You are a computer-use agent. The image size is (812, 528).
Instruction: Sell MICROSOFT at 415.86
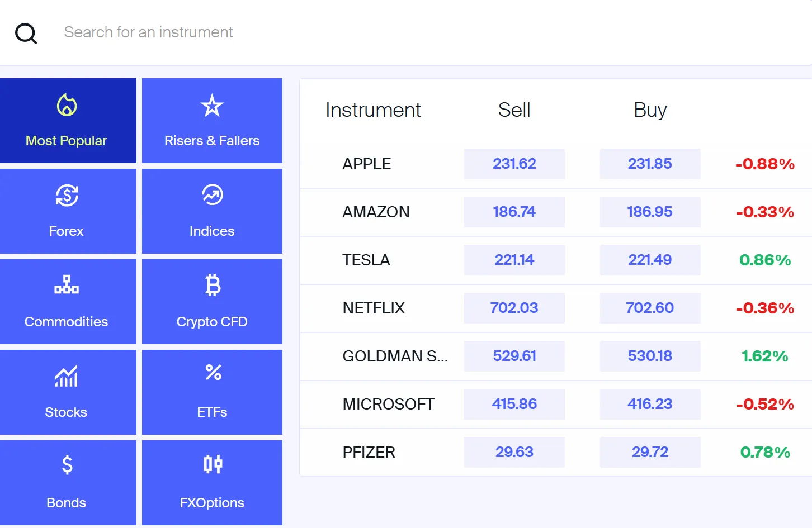(514, 404)
